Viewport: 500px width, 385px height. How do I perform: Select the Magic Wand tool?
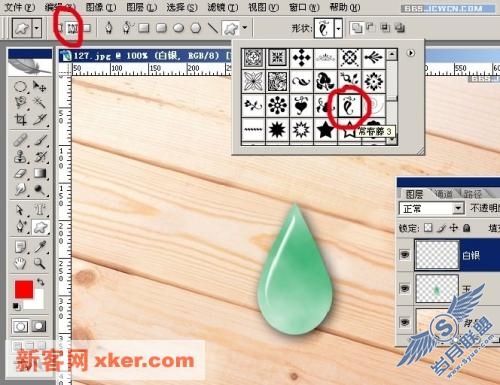40,102
